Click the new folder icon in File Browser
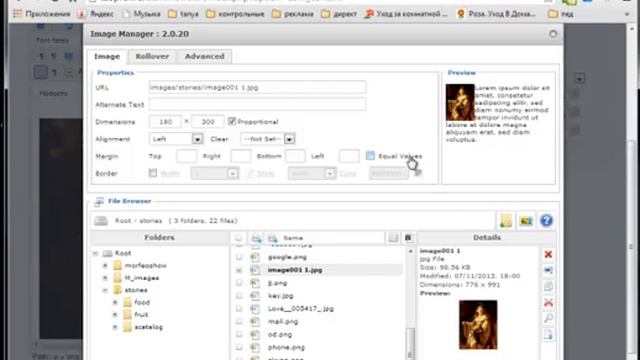640x360 pixels. click(x=506, y=221)
